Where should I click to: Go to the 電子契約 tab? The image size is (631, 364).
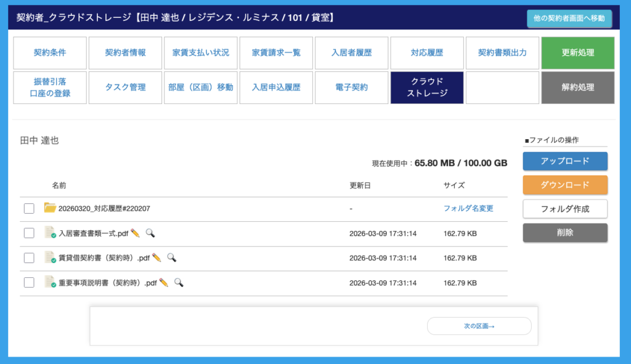point(351,87)
